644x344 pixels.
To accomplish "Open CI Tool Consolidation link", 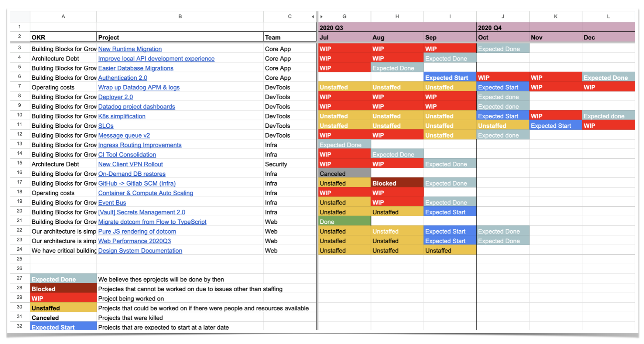I will [x=127, y=154].
